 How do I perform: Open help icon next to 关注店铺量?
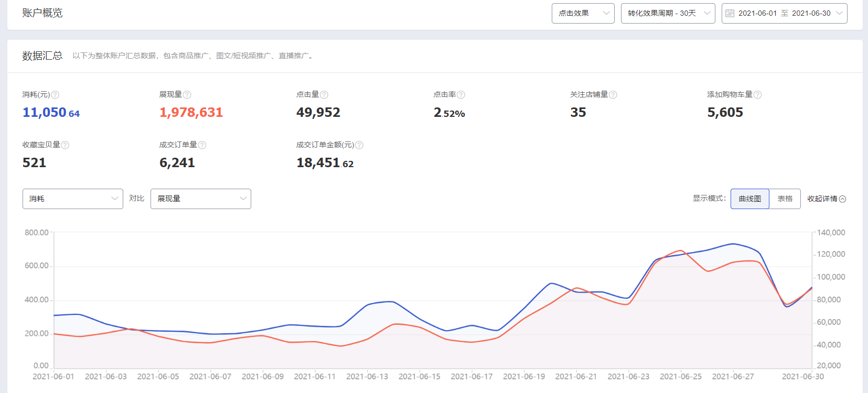(613, 95)
